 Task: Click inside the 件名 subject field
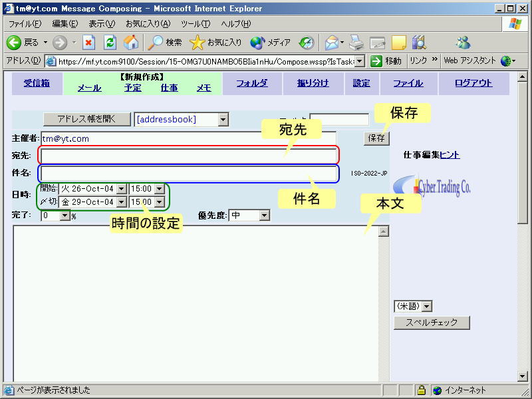[x=188, y=174]
